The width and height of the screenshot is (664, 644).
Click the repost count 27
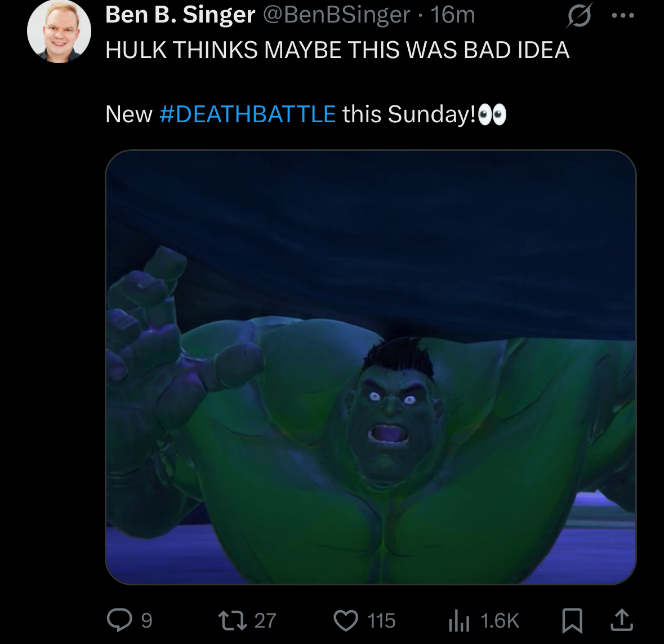[x=265, y=621]
